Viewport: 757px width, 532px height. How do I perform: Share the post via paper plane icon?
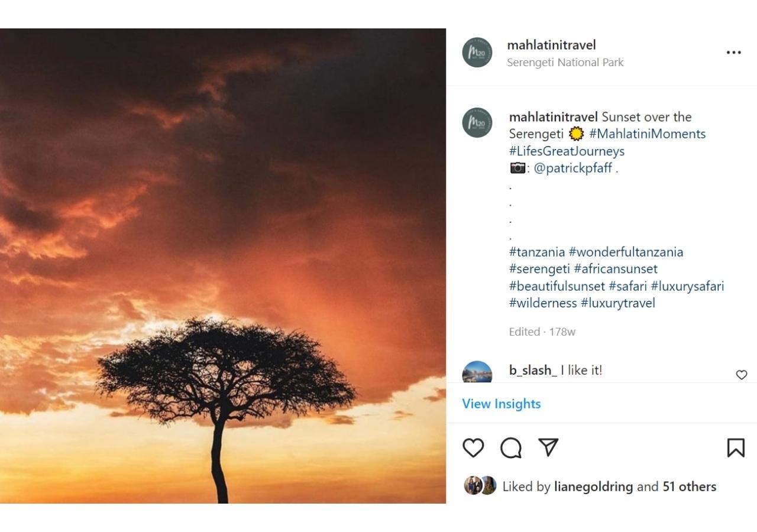click(549, 447)
